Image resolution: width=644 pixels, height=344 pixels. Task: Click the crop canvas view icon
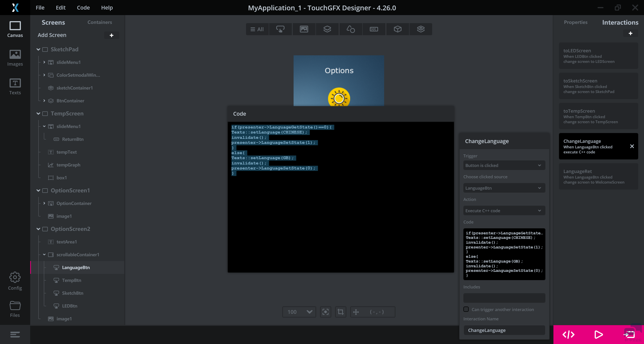click(x=340, y=312)
